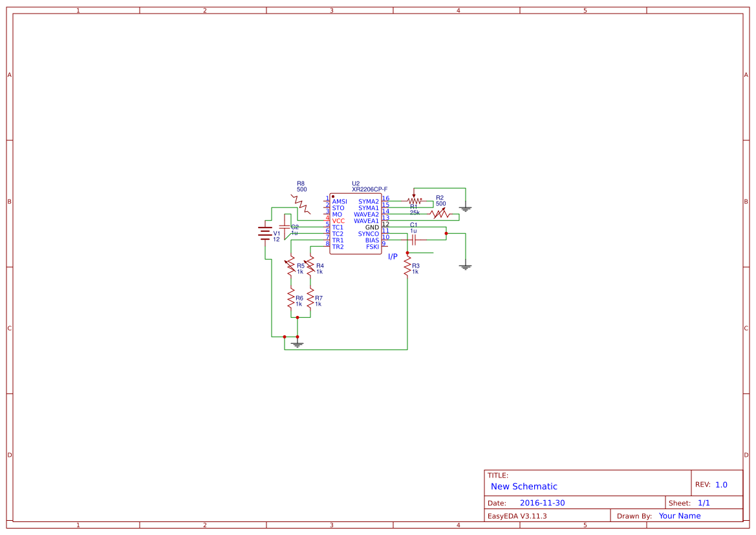
Task: Select the variable resistor R2 symbol
Action: [439, 213]
